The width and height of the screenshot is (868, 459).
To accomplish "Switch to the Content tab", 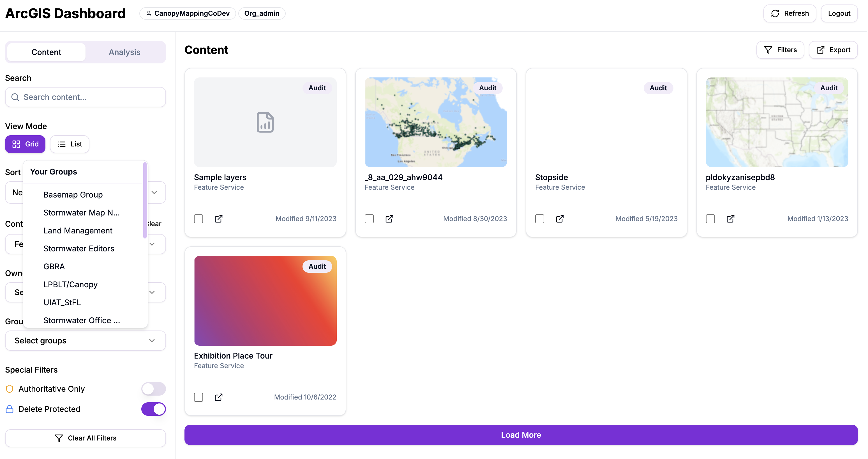I will [x=46, y=52].
